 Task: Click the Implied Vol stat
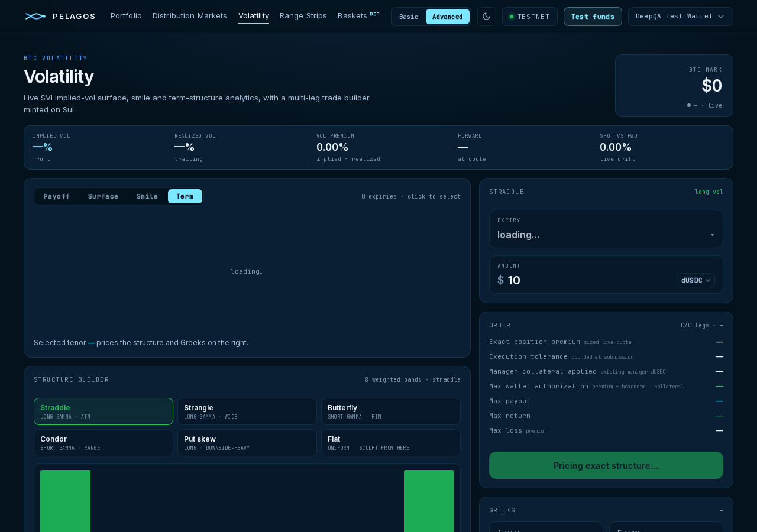(x=95, y=147)
